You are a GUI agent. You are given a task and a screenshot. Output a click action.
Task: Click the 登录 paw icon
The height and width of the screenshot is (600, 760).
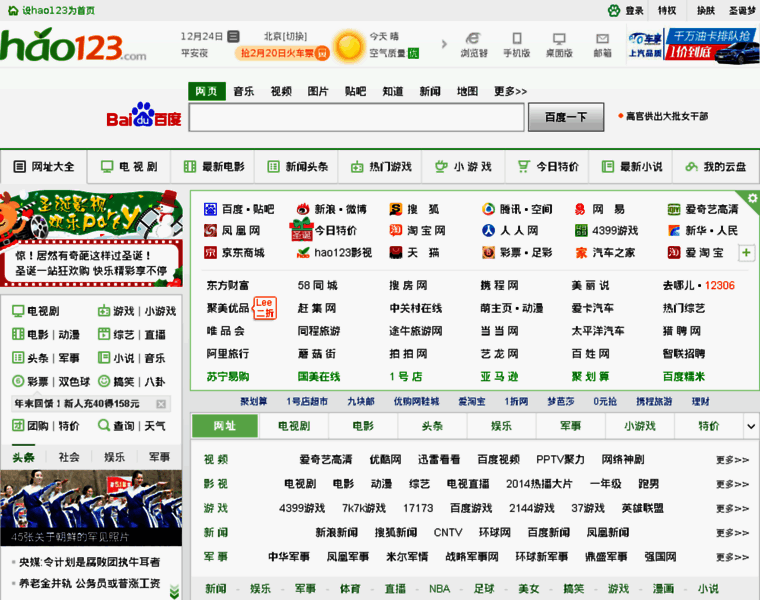pyautogui.click(x=614, y=10)
